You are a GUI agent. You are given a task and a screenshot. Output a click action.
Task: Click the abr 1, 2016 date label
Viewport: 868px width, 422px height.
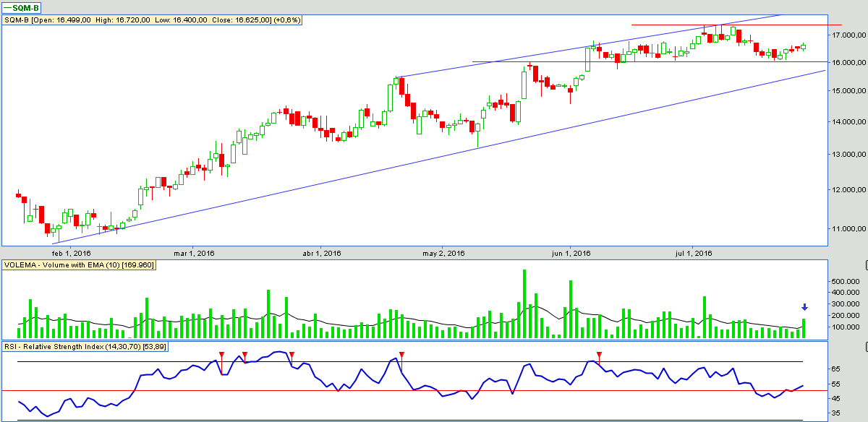click(x=322, y=253)
